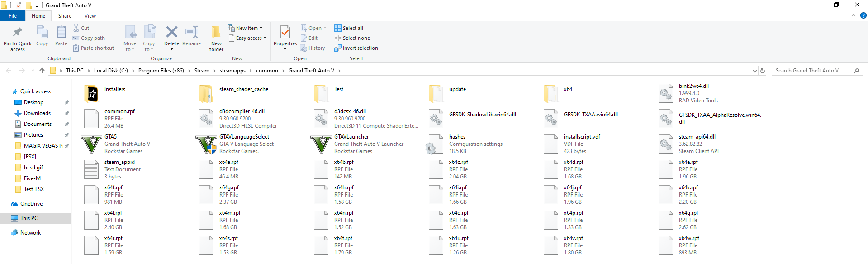Click Program Files (x86) in address path

click(161, 71)
